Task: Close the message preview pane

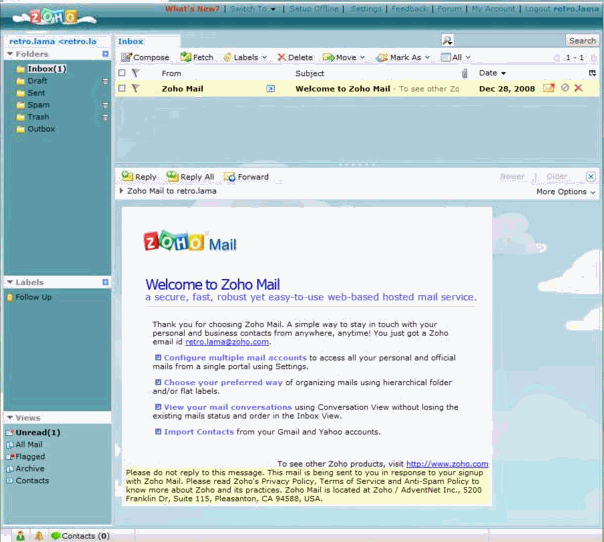Action: coord(591,176)
